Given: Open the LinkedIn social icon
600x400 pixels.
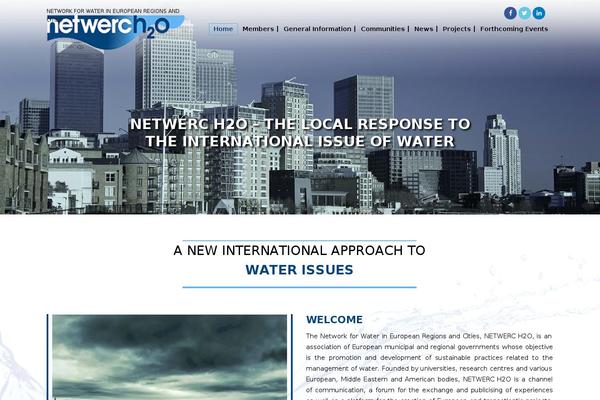Looking at the screenshot, I should 539,13.
